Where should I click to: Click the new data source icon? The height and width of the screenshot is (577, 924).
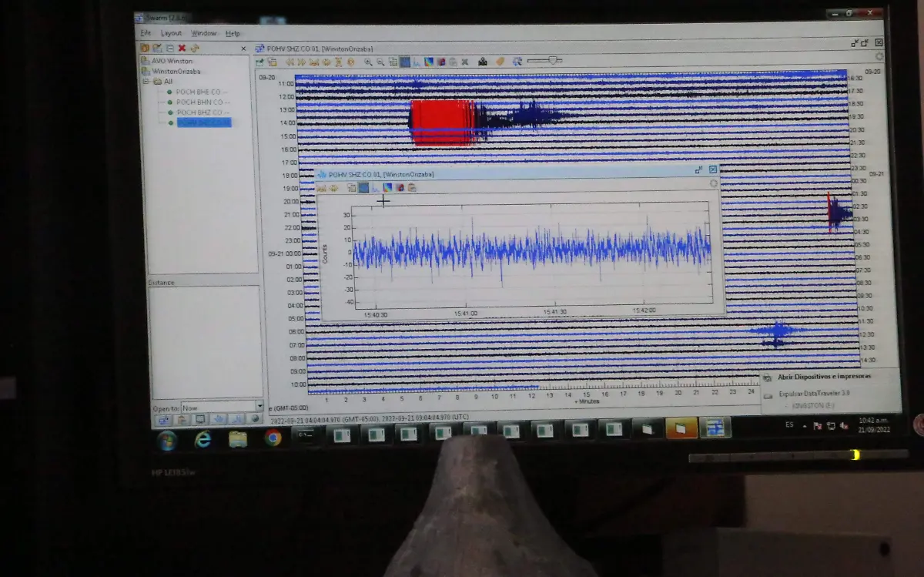click(145, 48)
